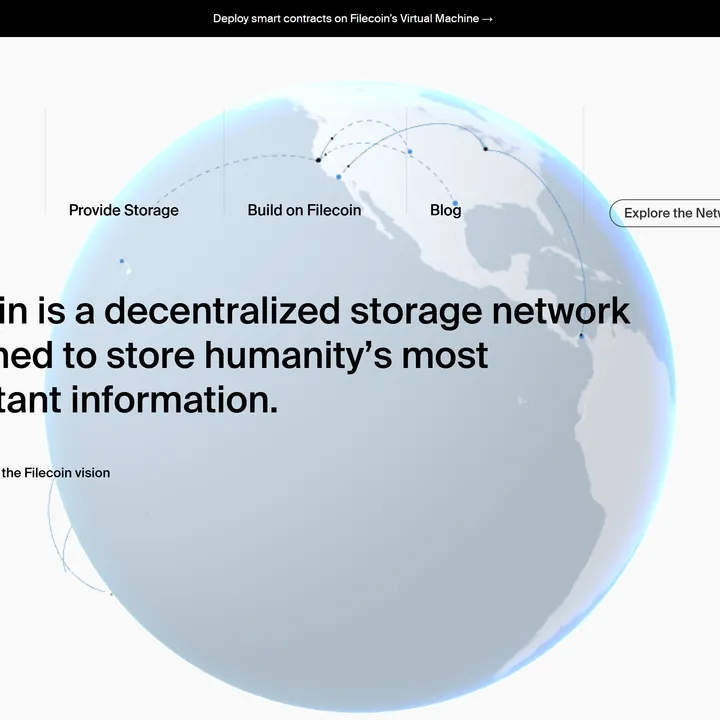The image size is (720, 720).
Task: Select the large black node on US west coast
Action: [318, 160]
